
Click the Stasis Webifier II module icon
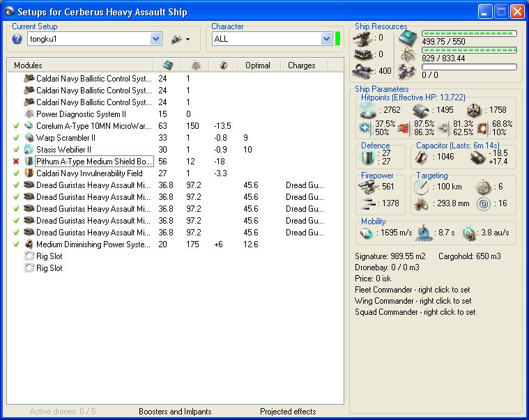(29, 150)
